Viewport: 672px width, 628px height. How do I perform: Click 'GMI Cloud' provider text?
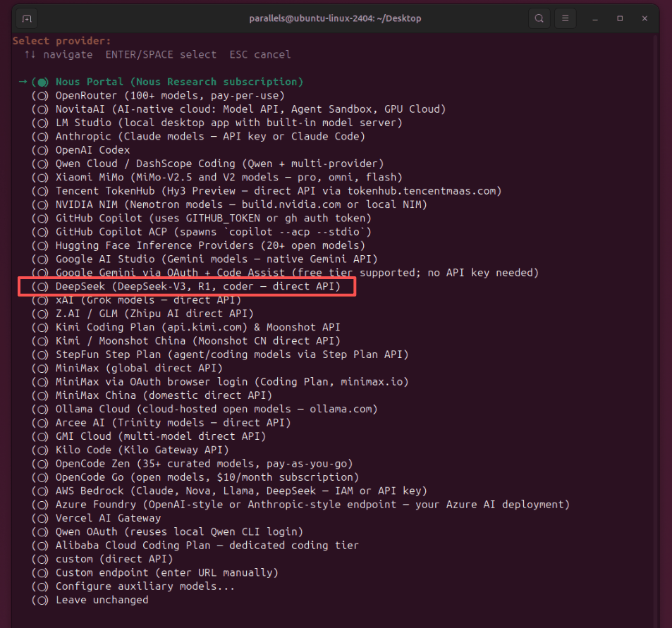tap(84, 436)
